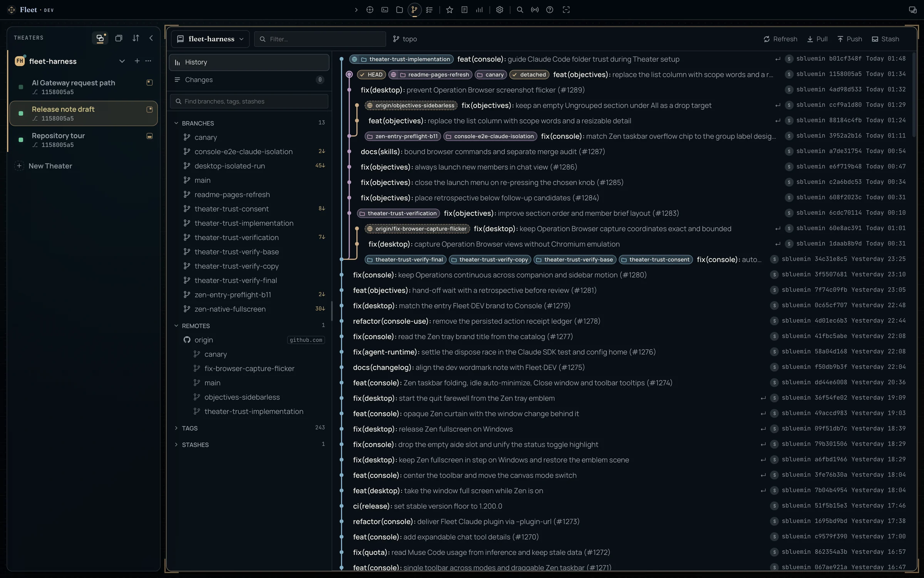Open the folder files icon in top toolbar
The height and width of the screenshot is (578, 924).
[x=399, y=10]
